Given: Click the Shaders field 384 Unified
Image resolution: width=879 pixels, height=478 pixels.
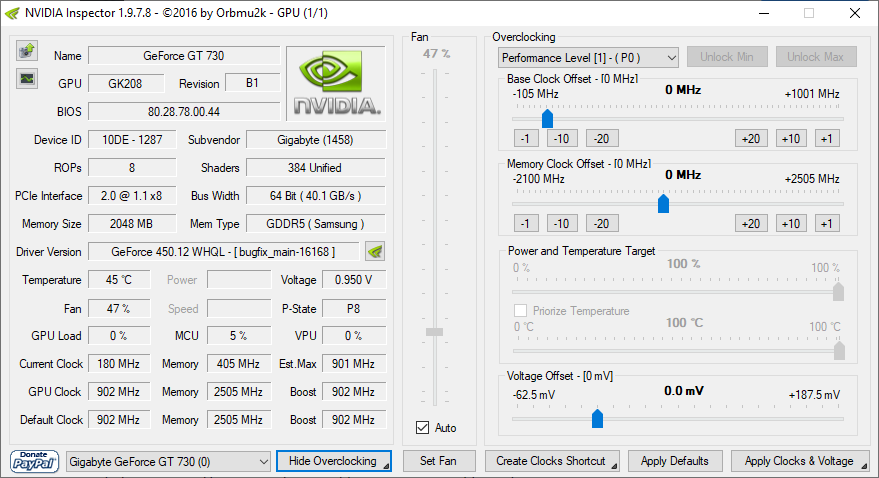Looking at the screenshot, I should [x=316, y=168].
